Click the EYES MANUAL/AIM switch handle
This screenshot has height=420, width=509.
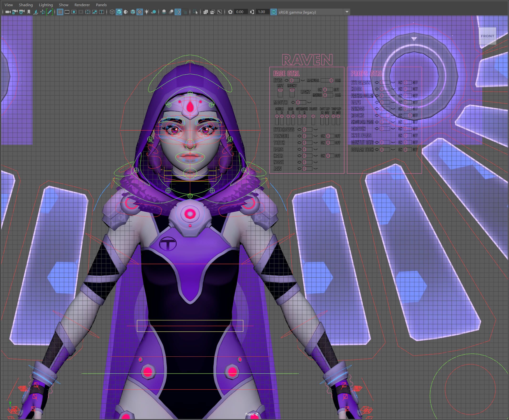tap(331, 80)
